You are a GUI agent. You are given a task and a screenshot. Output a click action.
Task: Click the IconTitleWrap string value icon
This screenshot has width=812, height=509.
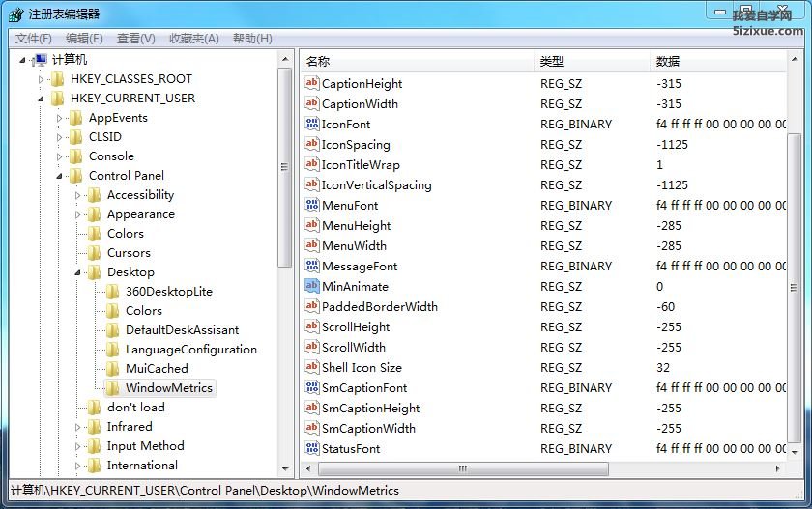pyautogui.click(x=311, y=164)
